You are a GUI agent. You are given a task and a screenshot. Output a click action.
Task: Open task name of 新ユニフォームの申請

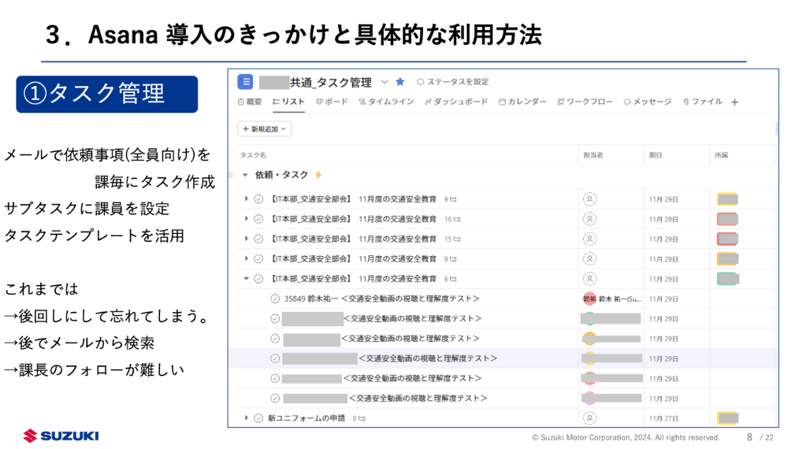coord(307,418)
